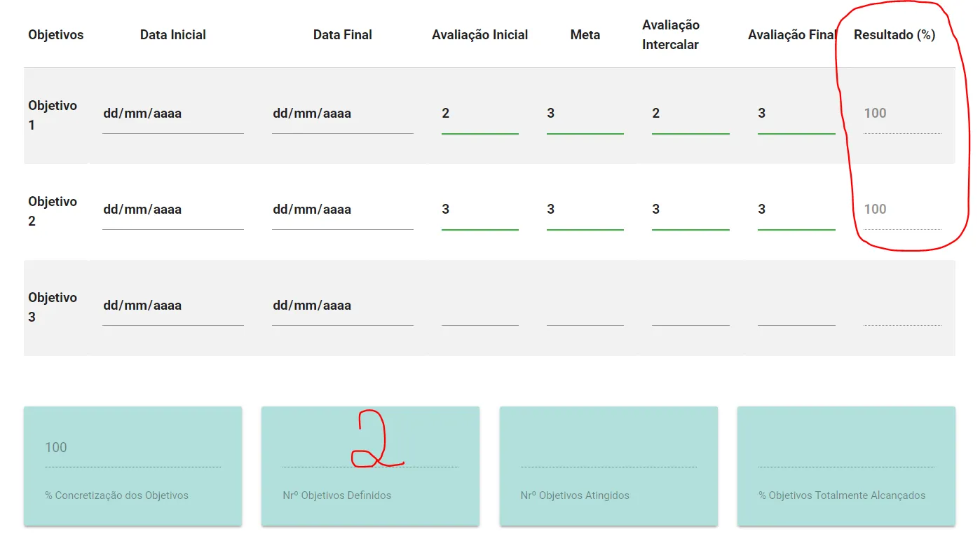Click the Meta field in Objetivo 1 row
980x534 pixels.
pyautogui.click(x=585, y=114)
